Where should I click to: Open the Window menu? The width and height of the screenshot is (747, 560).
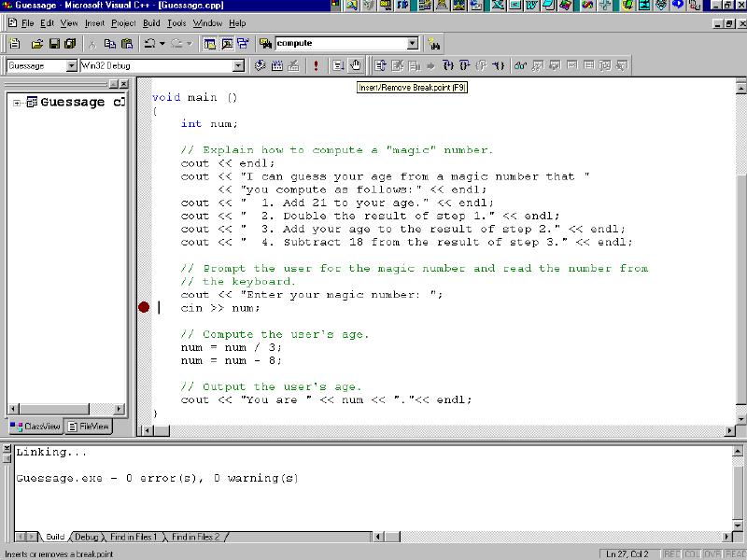(x=207, y=22)
